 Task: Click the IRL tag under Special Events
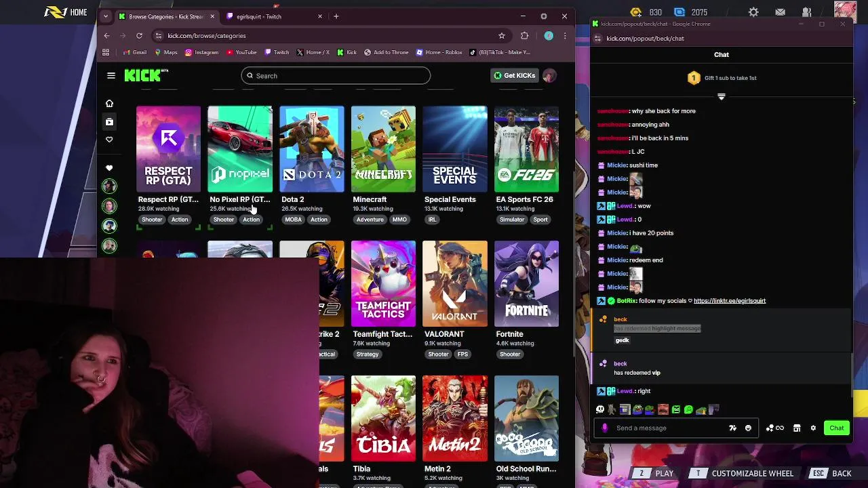[x=432, y=220]
